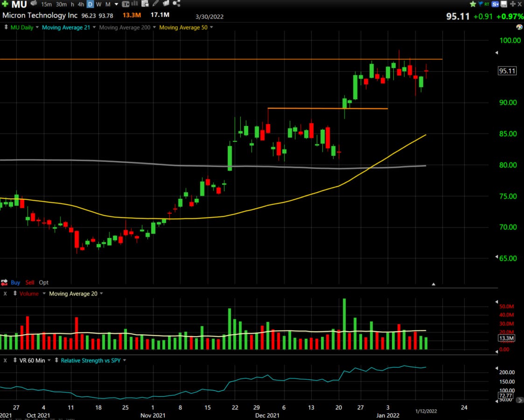
Task: Click the Sell button
Action: (30, 282)
